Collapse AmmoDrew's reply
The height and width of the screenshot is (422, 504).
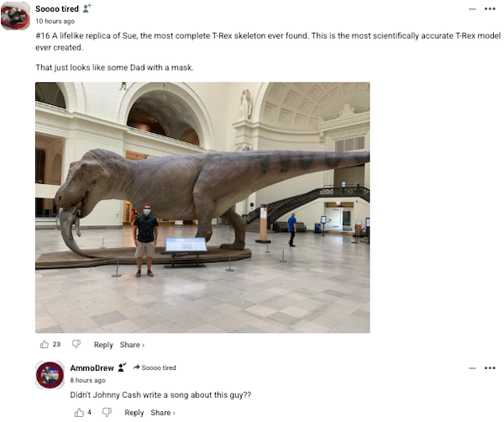(x=472, y=367)
